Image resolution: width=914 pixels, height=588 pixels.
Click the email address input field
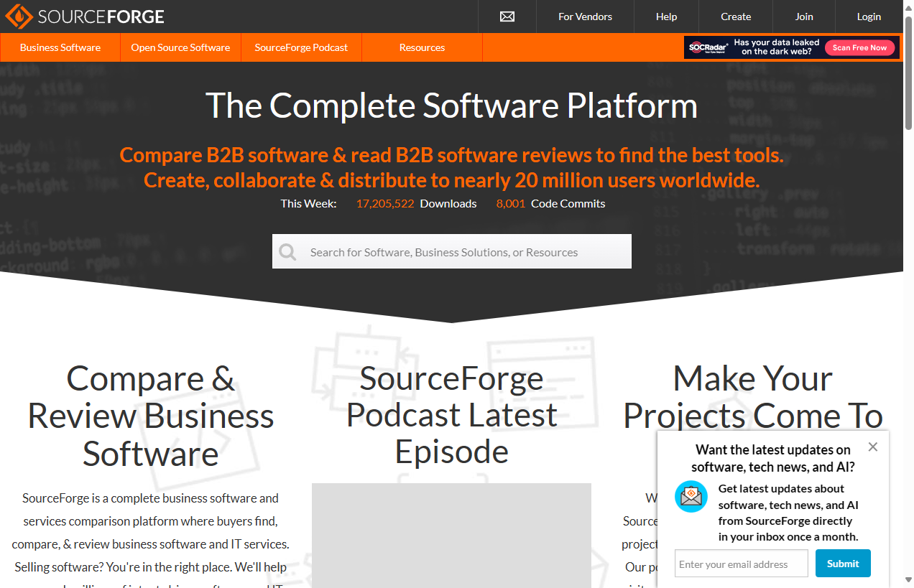741,563
